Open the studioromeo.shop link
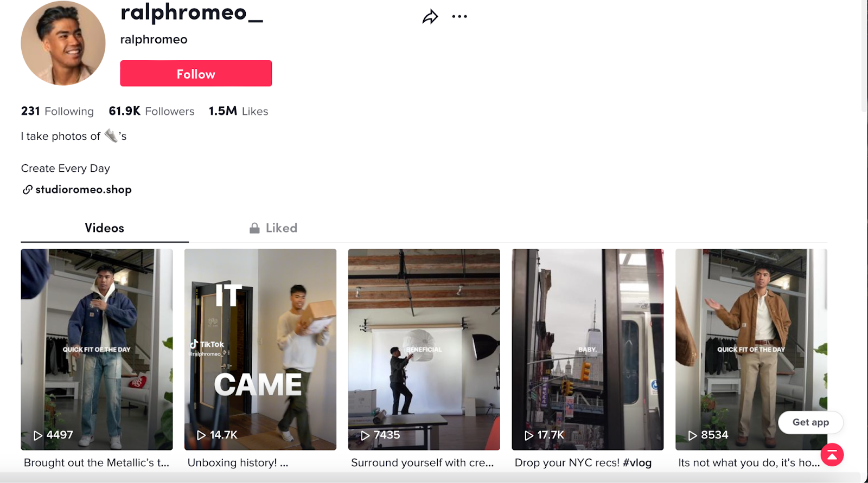This screenshot has width=868, height=483. (84, 190)
